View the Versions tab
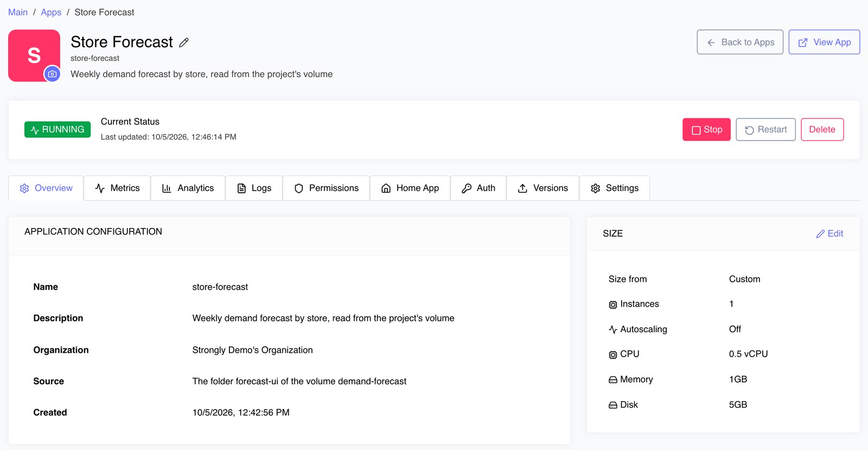The height and width of the screenshot is (450, 868). pyautogui.click(x=543, y=188)
